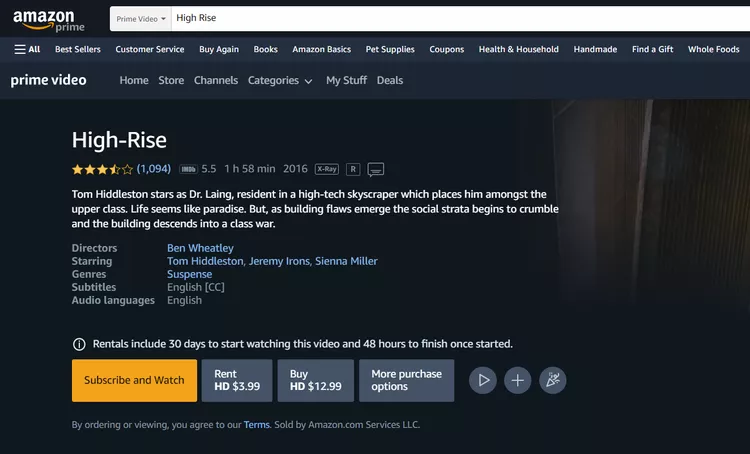Go to prime video Home tab

(x=134, y=80)
